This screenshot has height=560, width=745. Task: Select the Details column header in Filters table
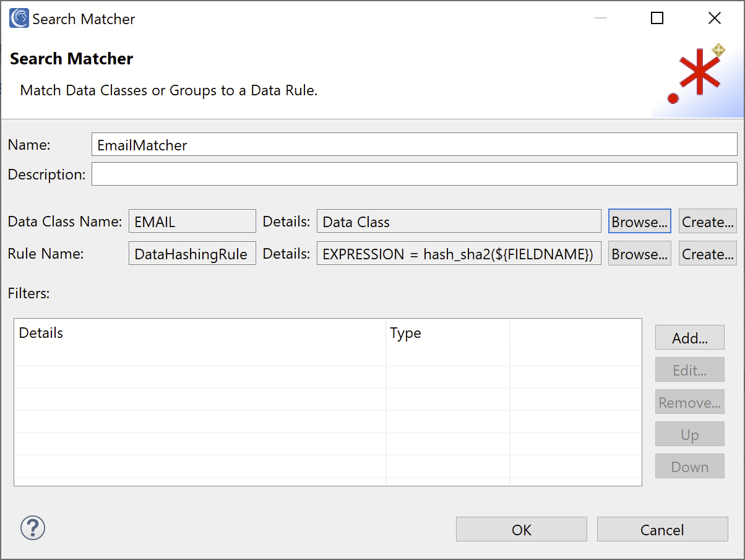coord(200,332)
